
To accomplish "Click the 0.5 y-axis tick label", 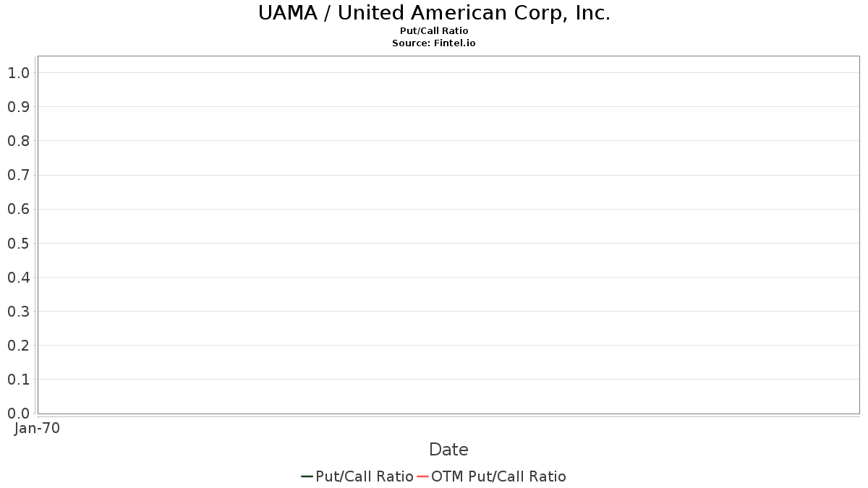I will [18, 244].
